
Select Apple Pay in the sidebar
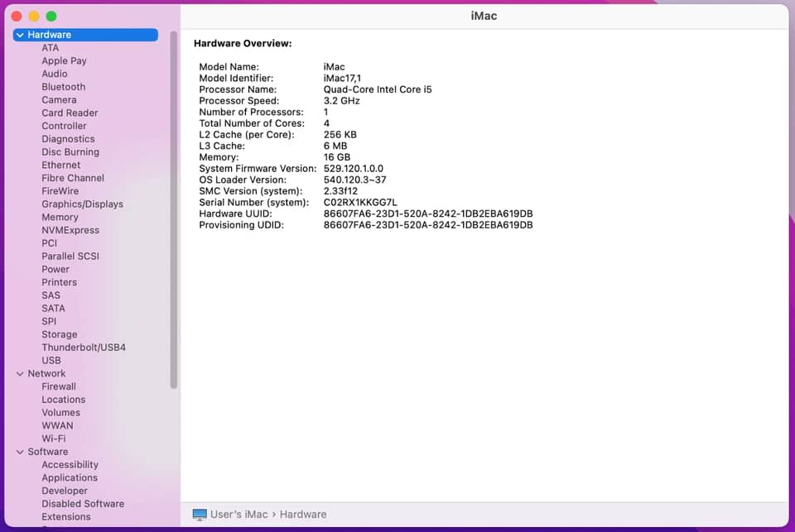64,60
